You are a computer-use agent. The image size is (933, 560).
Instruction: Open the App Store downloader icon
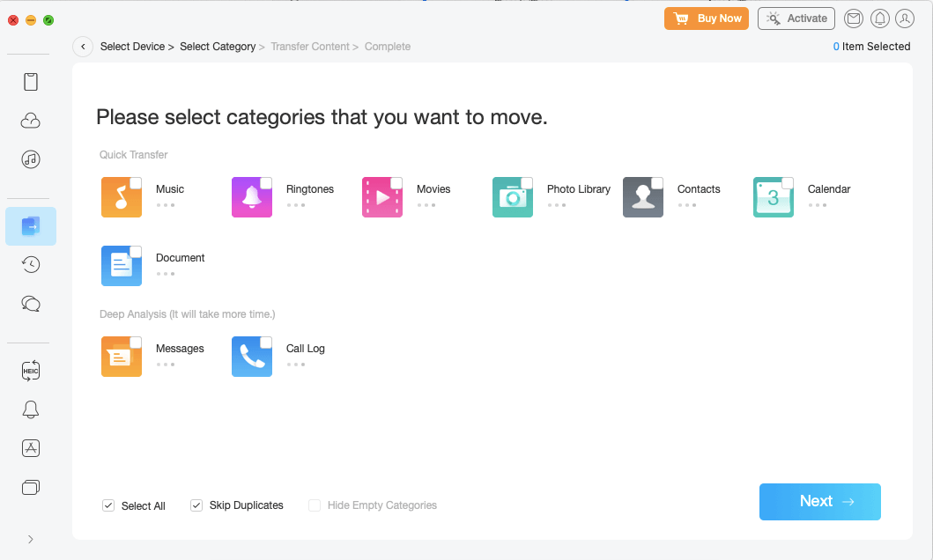pyautogui.click(x=31, y=448)
